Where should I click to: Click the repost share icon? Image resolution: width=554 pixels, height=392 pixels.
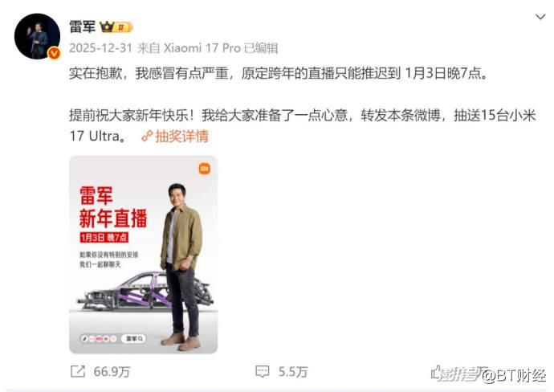(x=78, y=371)
